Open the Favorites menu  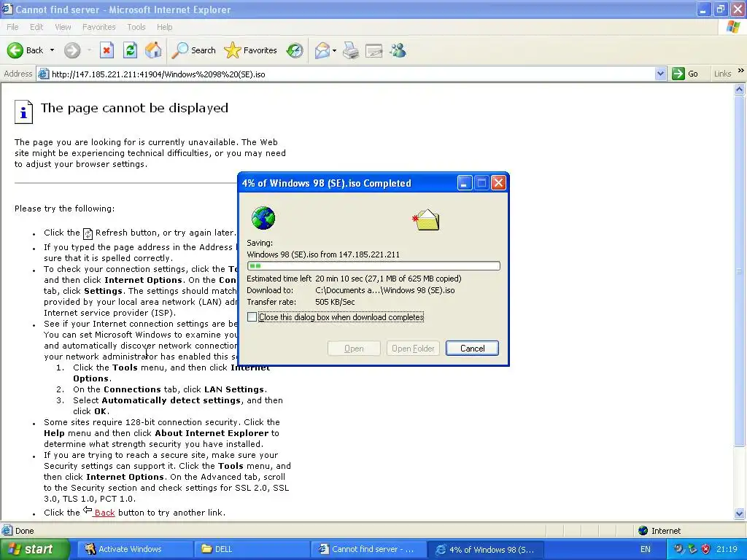98,27
